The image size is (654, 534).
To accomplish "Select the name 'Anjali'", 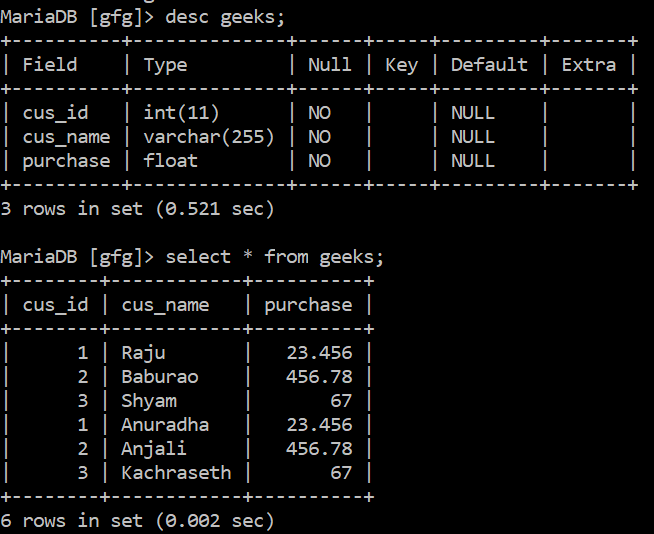I will pyautogui.click(x=154, y=449).
